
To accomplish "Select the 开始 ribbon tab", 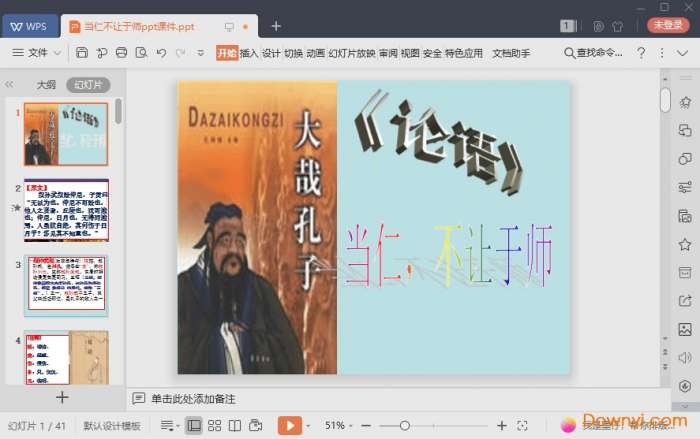I will tap(227, 53).
